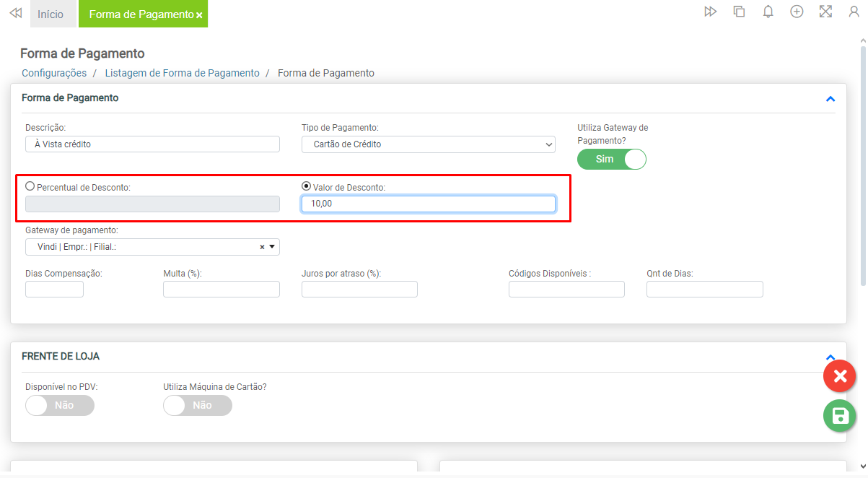Open the user profile icon
The height and width of the screenshot is (478, 868).
854,12
